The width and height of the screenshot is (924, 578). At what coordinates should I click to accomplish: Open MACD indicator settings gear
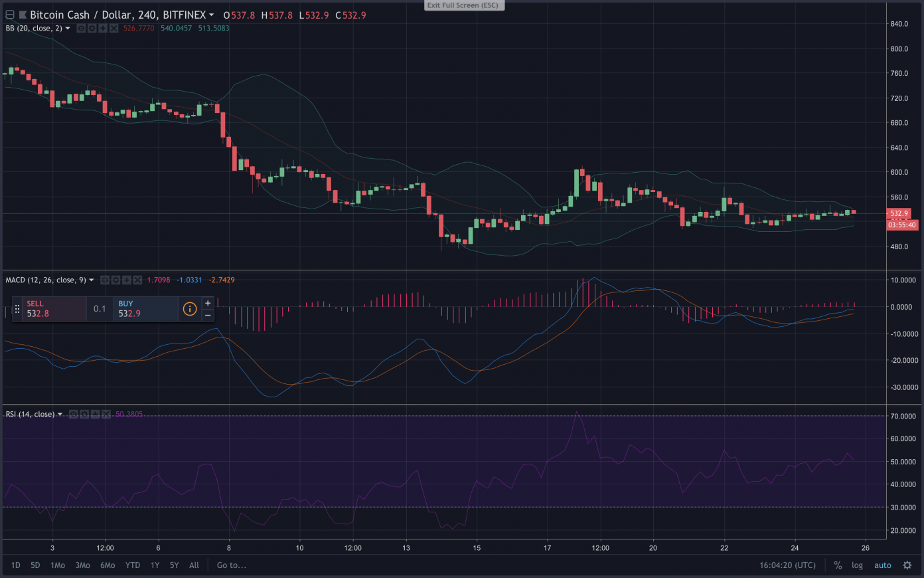(116, 280)
